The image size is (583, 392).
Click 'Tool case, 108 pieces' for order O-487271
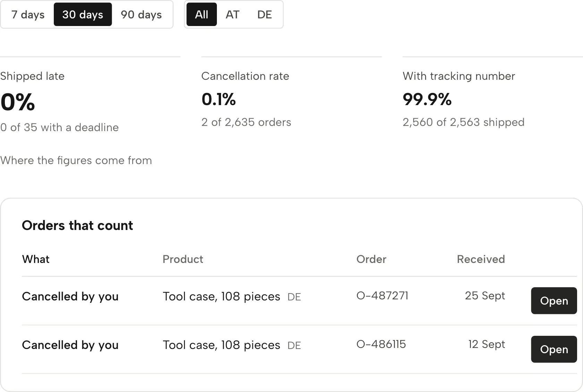(221, 297)
